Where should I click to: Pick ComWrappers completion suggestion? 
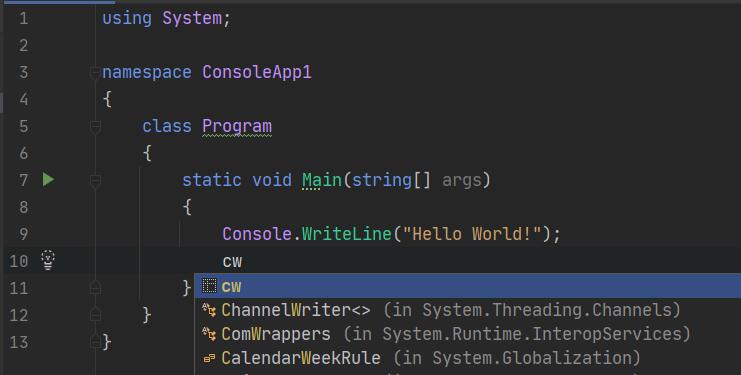tap(468, 333)
